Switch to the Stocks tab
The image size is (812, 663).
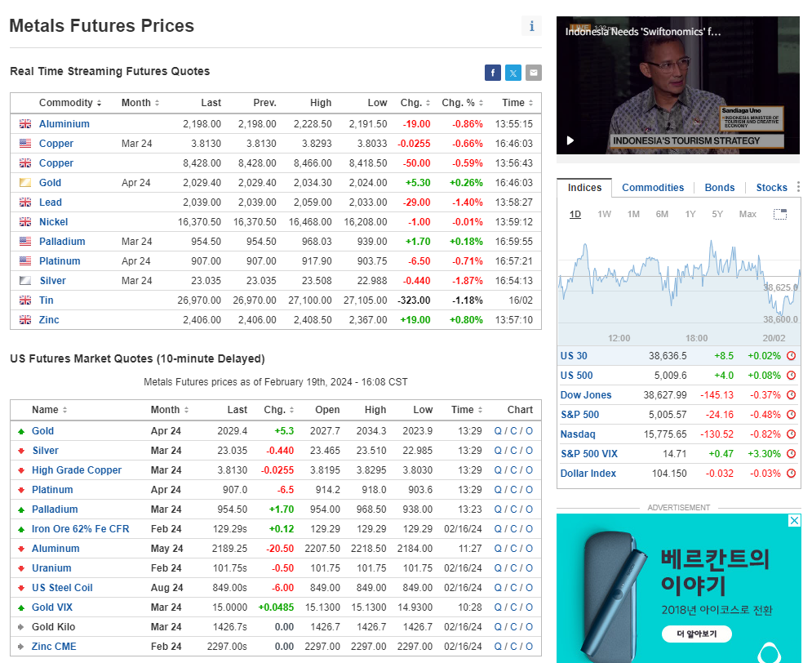point(771,188)
